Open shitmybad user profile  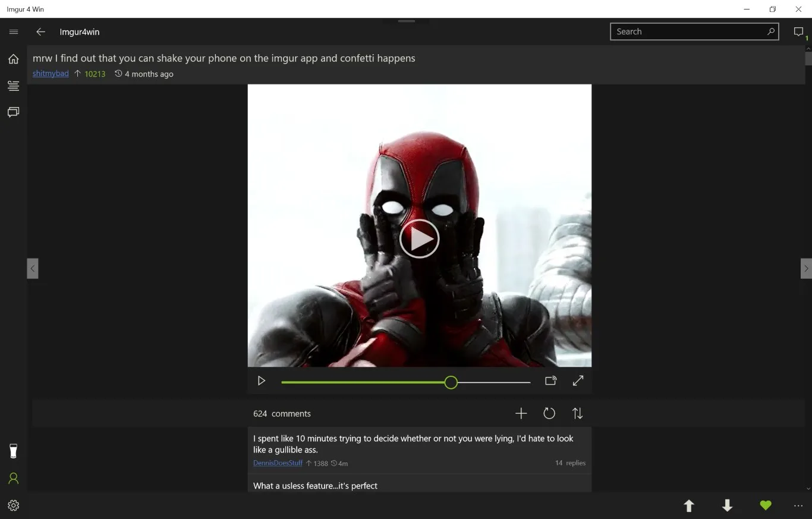[x=51, y=74]
